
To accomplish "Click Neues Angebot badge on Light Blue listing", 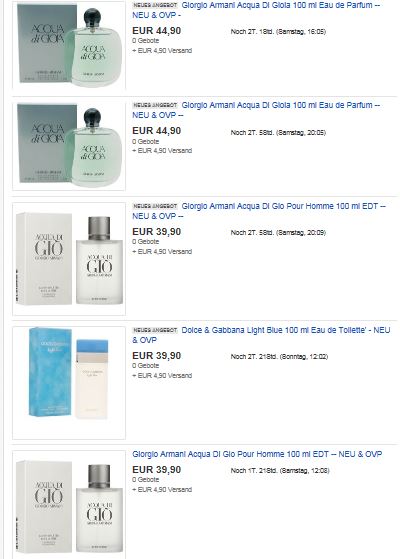I will point(155,330).
